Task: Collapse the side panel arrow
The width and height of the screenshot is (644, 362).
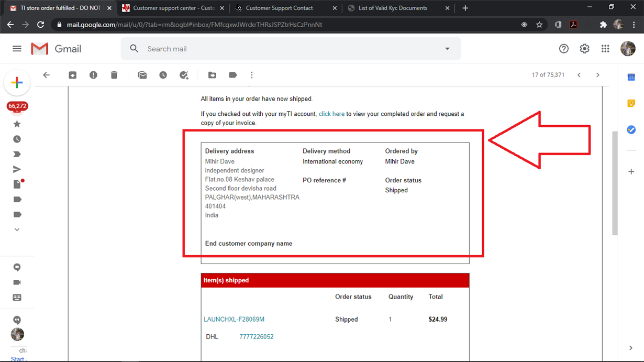Action: point(631,348)
